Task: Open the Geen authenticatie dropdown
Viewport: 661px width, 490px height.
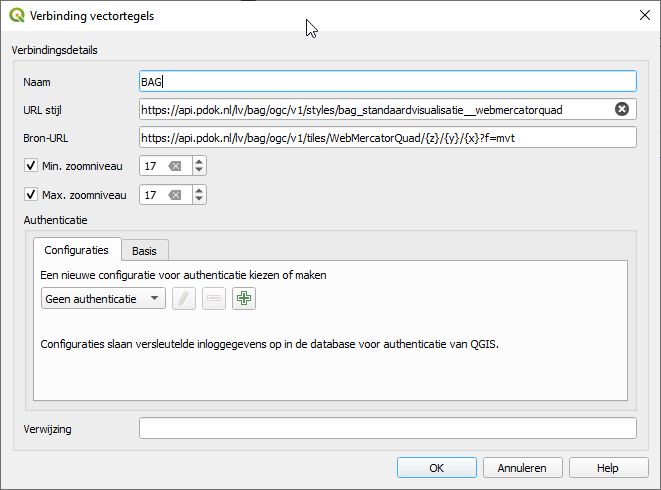Action: click(103, 299)
